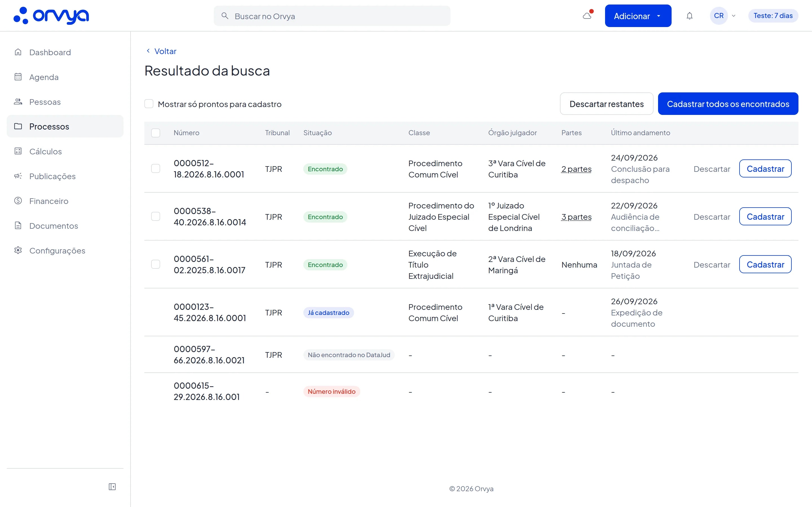This screenshot has height=507, width=812.
Task: Expand the Adicionar dropdown arrow
Action: 658,16
